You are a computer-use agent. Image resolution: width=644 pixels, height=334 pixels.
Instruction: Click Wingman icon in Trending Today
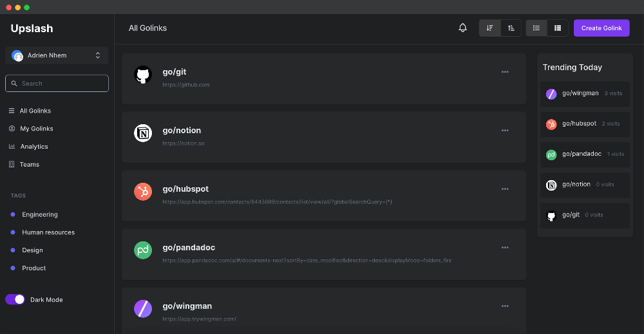pos(551,94)
